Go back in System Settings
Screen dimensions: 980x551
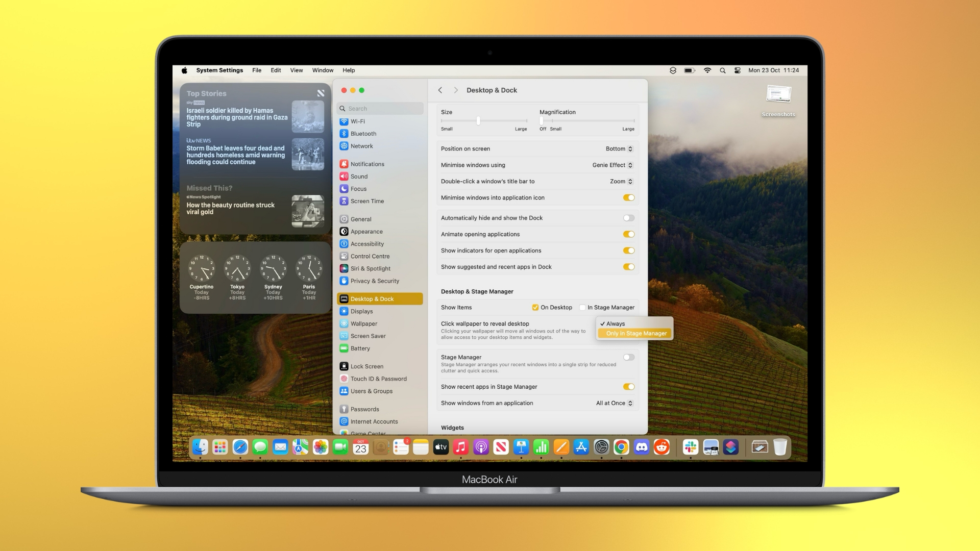[x=440, y=90]
